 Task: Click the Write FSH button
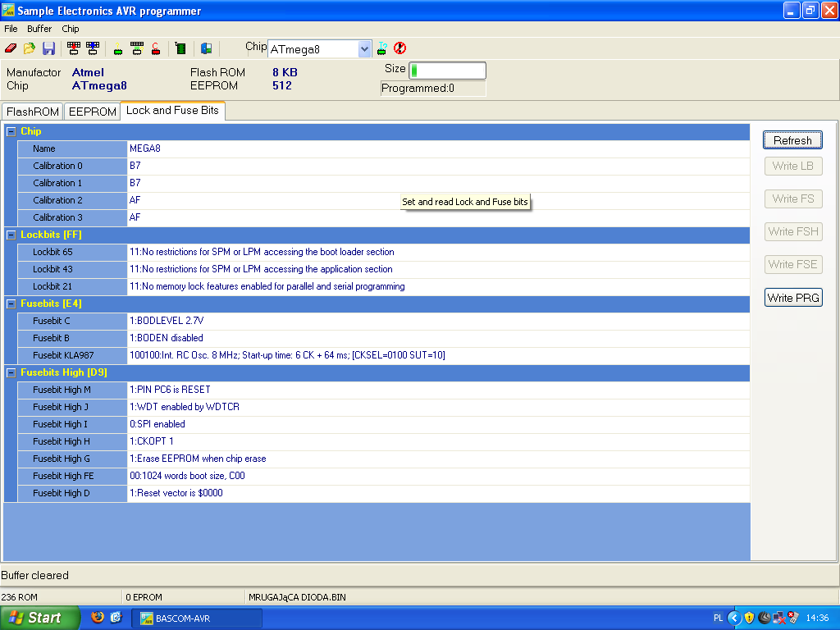click(793, 231)
